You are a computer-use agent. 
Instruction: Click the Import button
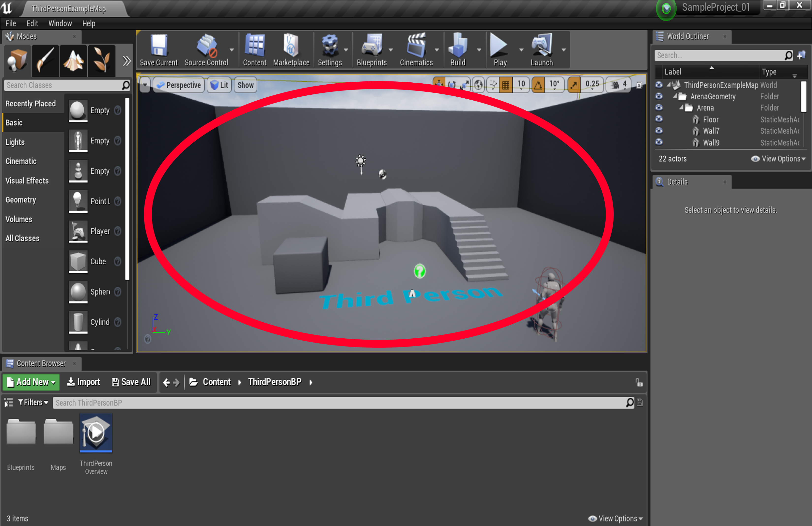83,382
